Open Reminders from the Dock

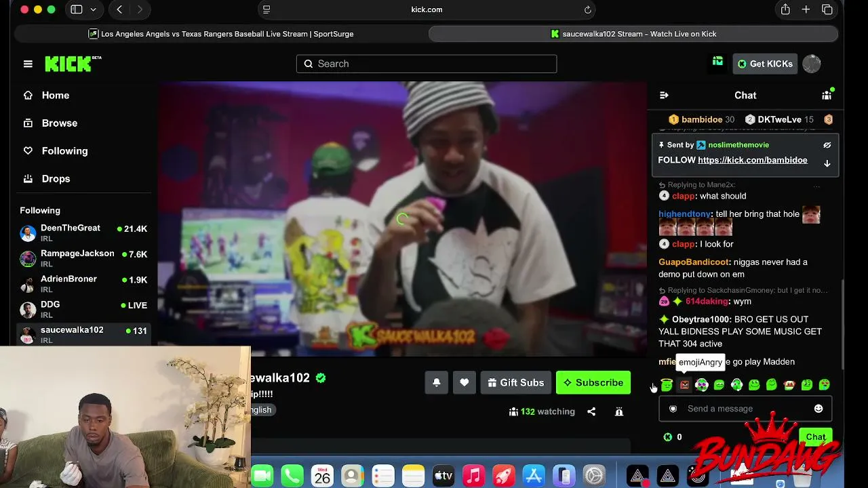(382, 476)
